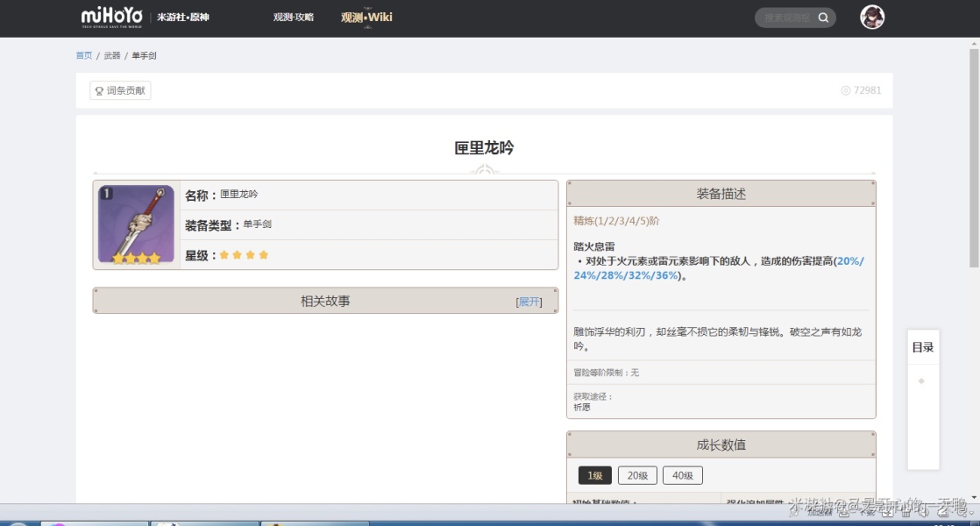
Task: Switch to 观测·攻略 tab
Action: tap(293, 18)
